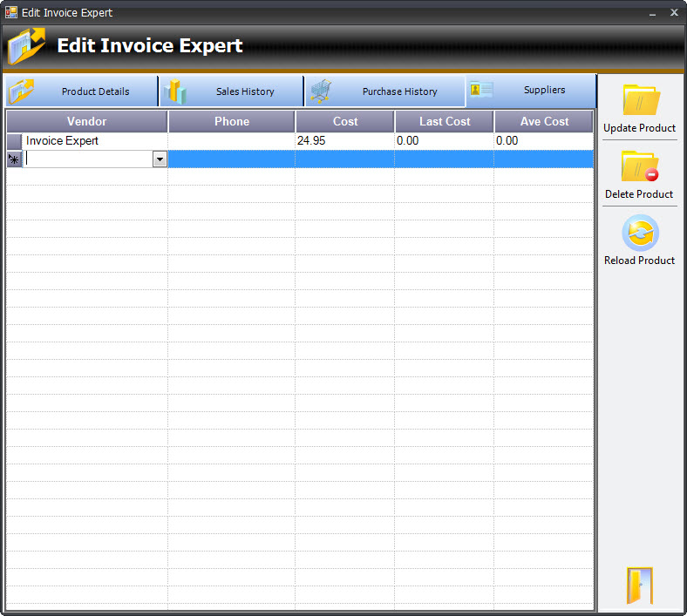This screenshot has width=687, height=616.
Task: Click the new row asterisk row header
Action: (14, 159)
